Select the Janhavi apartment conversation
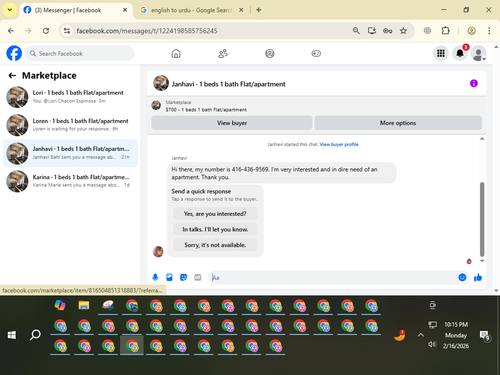This screenshot has height=375, width=500. point(70,153)
